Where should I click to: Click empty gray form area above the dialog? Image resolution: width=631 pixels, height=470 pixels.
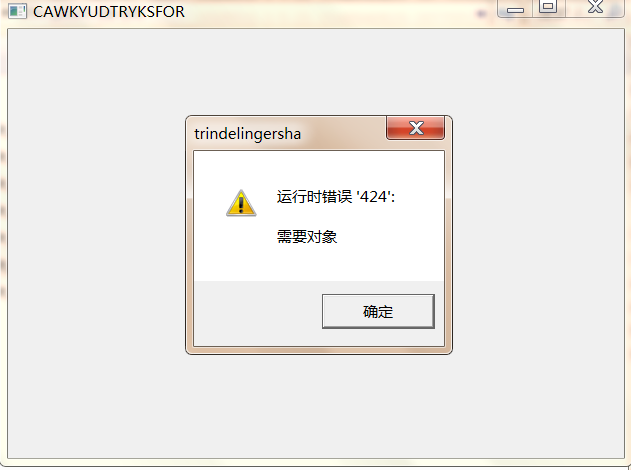[316, 72]
